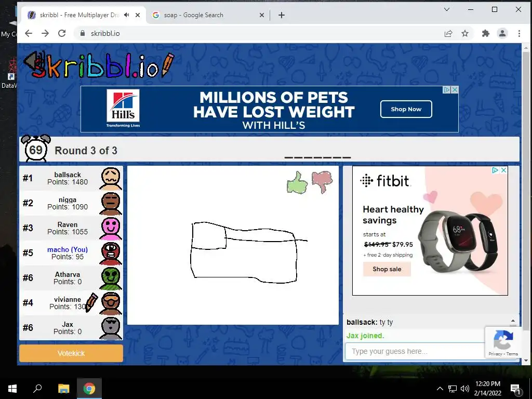The height and width of the screenshot is (399, 532).
Task: Close the Fitbit ad
Action: [x=504, y=170]
